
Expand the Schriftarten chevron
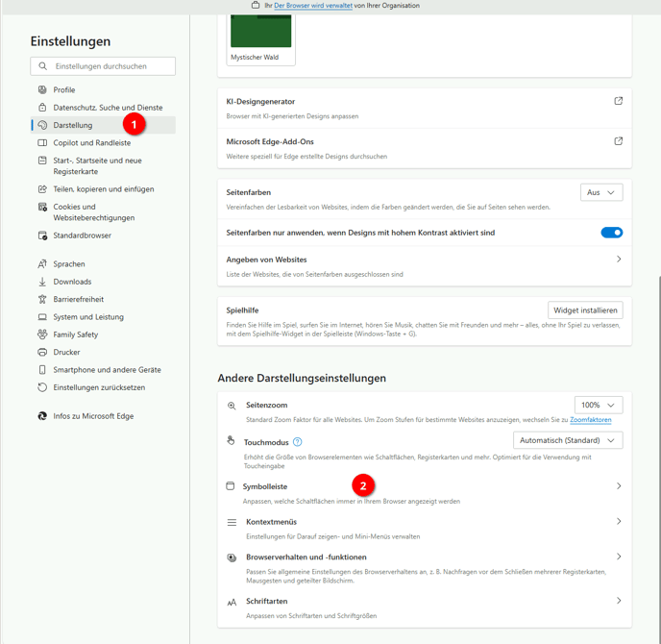tap(619, 600)
